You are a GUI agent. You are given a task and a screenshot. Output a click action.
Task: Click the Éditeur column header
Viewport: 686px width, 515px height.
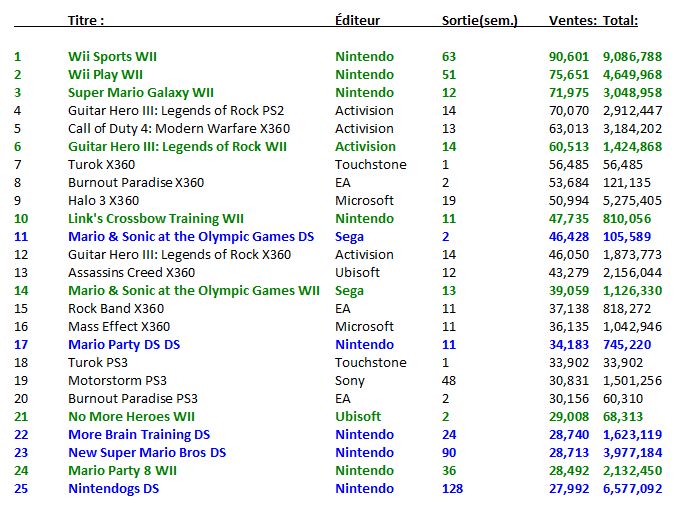click(x=357, y=20)
